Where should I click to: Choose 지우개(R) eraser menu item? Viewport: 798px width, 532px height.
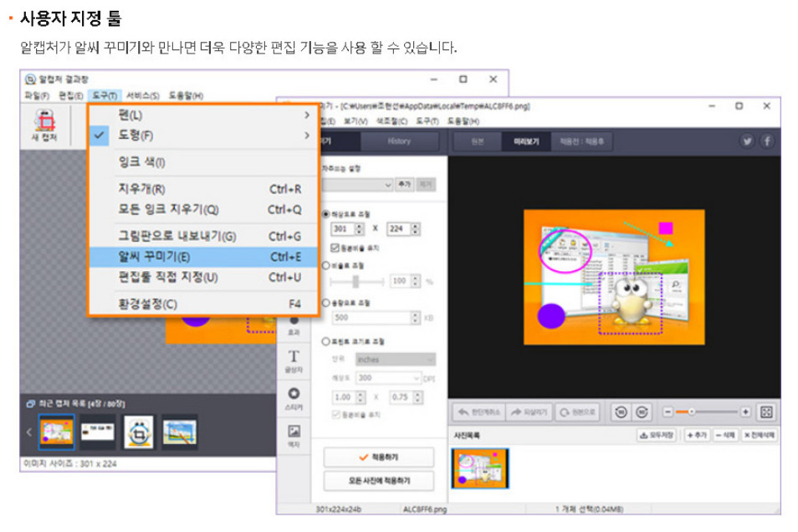click(x=203, y=189)
